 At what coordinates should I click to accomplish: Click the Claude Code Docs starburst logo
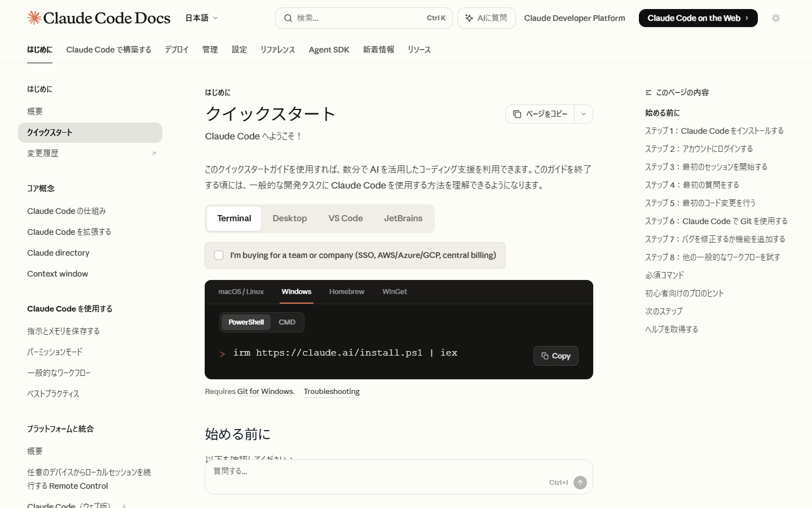pos(34,18)
